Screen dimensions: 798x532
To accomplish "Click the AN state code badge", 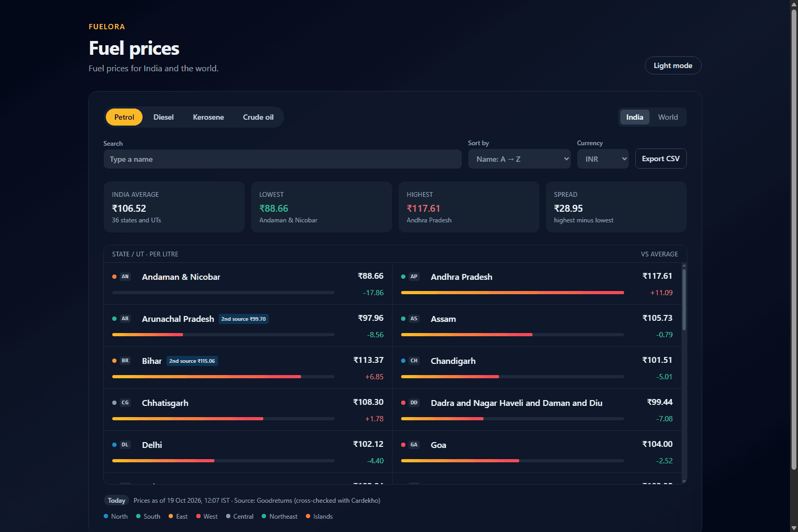I will point(125,277).
